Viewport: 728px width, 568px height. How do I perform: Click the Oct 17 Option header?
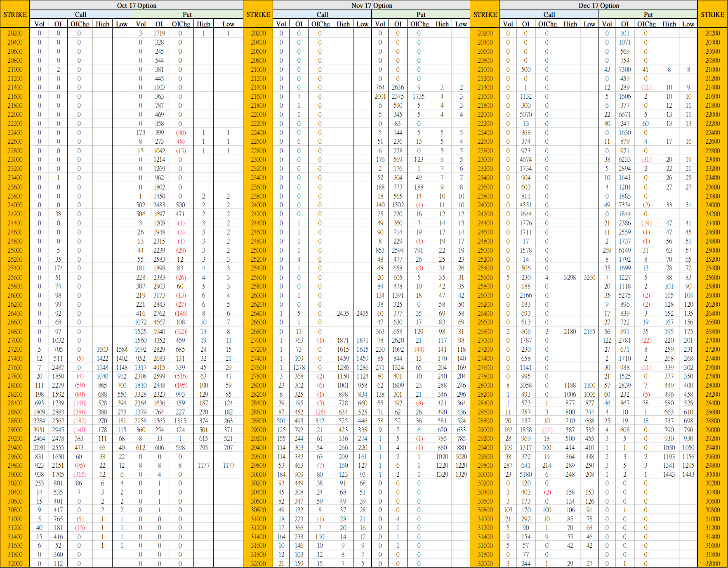pos(137,5)
